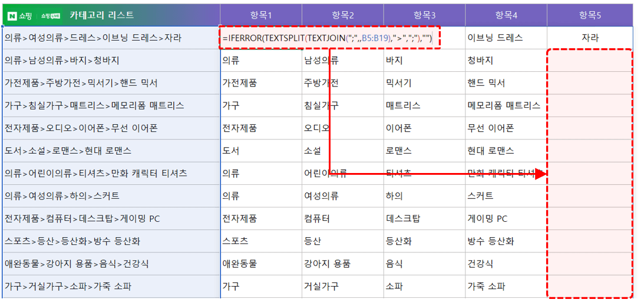Viewport: 644px width, 306px height.
Task: Click the 쇼핑 LIVE badge icon
Action: tap(49, 15)
